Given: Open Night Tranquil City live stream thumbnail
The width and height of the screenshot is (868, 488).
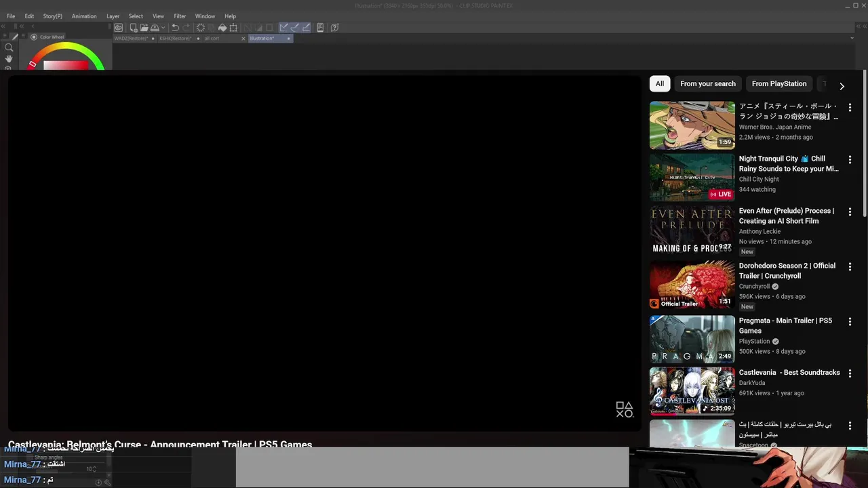Looking at the screenshot, I should (x=692, y=178).
